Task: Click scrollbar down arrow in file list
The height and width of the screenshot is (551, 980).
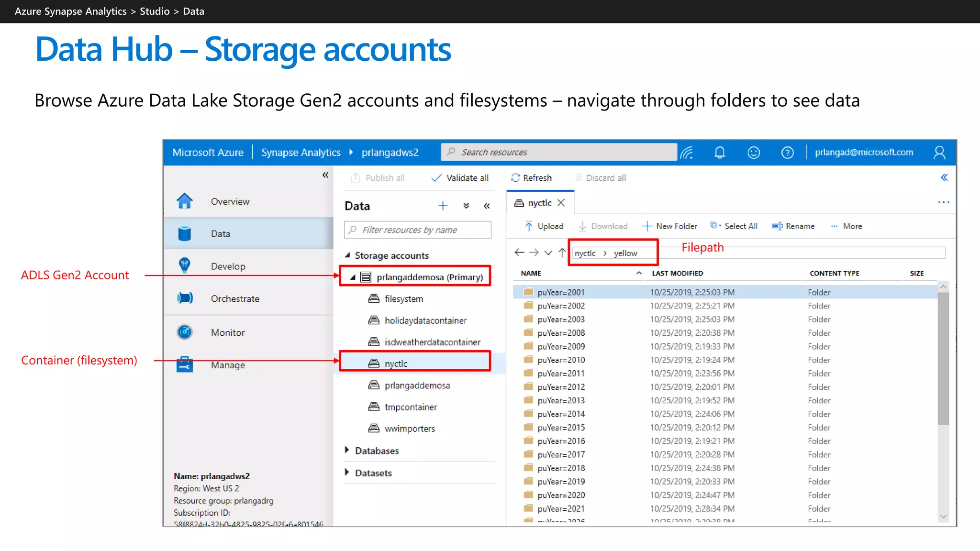Action: [x=943, y=517]
